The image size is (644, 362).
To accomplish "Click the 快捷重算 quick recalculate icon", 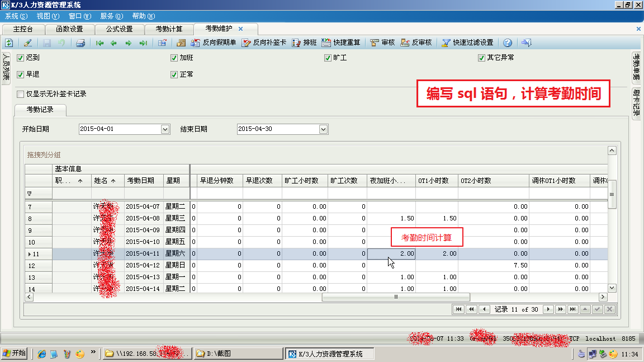I will 340,43.
